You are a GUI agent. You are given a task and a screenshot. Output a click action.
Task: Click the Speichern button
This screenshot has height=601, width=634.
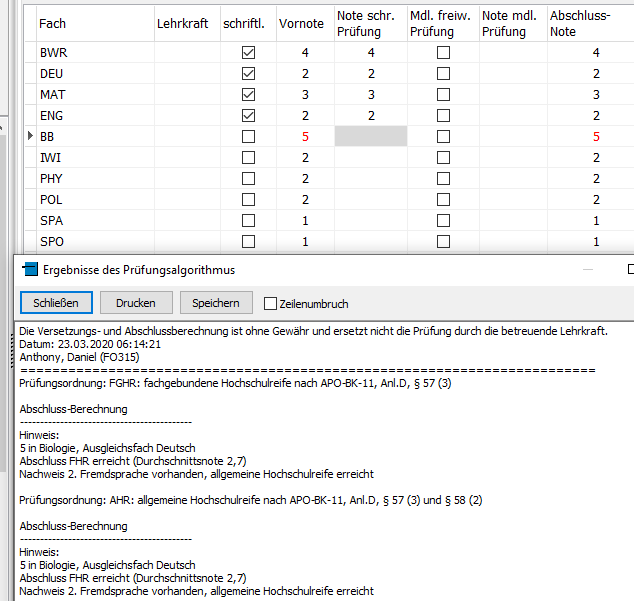coord(216,303)
